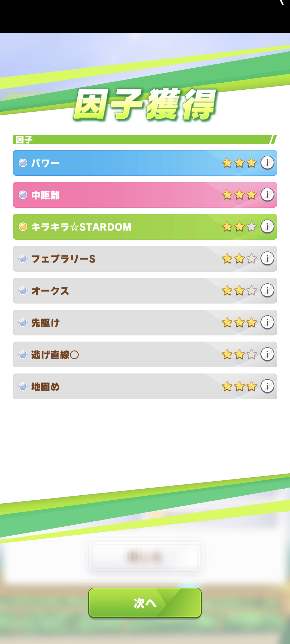Screen dimensions: 290x644
Task: Select the gold orb beside キラキラ☆STARDOM
Action: coord(23,227)
